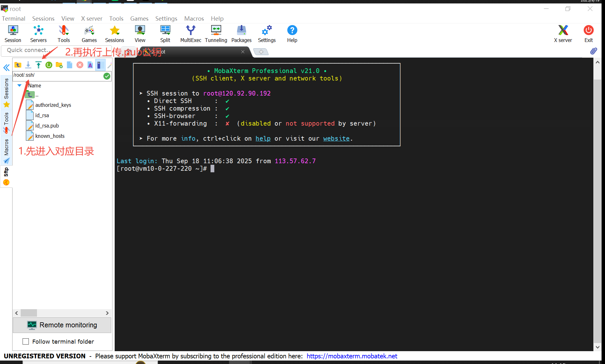Open the mobaxterm.mobatek.net link

(352, 356)
